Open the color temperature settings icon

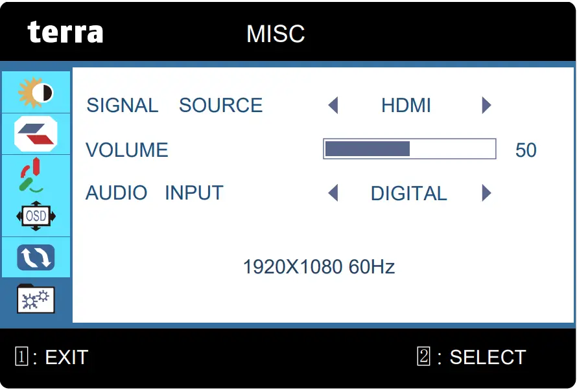pyautogui.click(x=32, y=176)
